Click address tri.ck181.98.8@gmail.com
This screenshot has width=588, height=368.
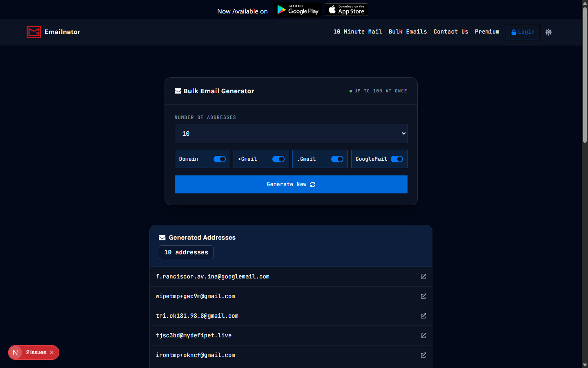click(197, 316)
